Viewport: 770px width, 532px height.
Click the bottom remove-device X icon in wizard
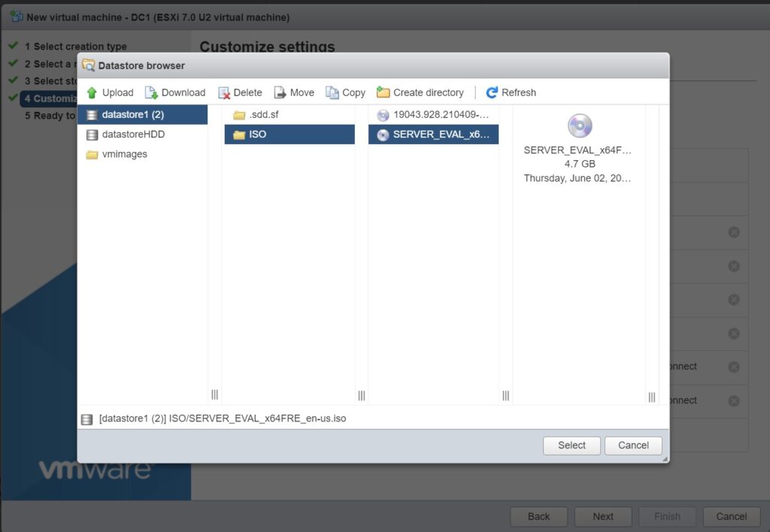click(x=734, y=401)
